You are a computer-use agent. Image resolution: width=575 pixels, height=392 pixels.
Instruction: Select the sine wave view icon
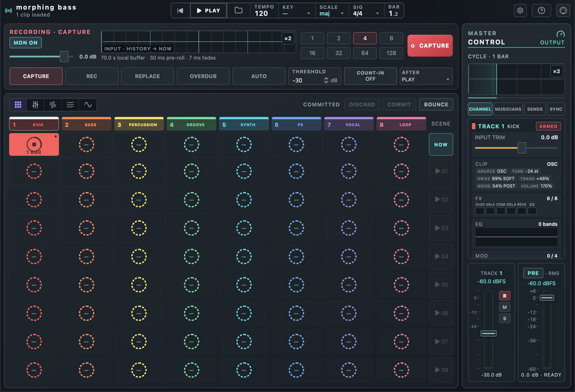coord(88,105)
